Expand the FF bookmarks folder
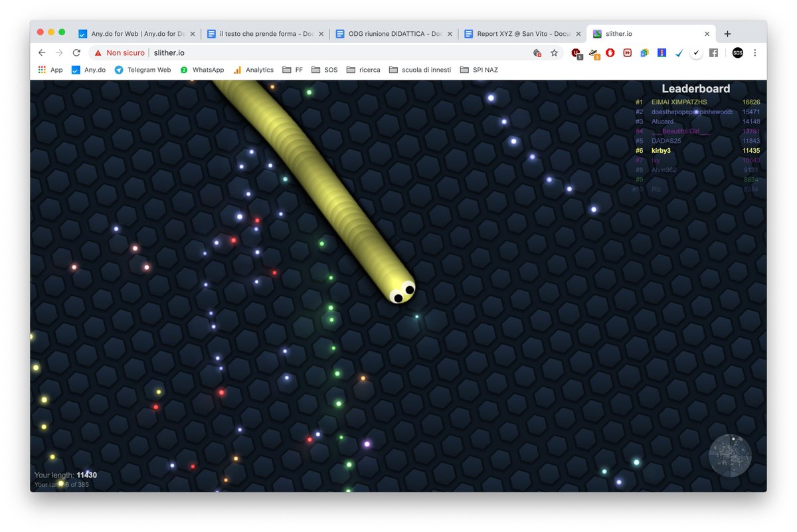 [292, 70]
